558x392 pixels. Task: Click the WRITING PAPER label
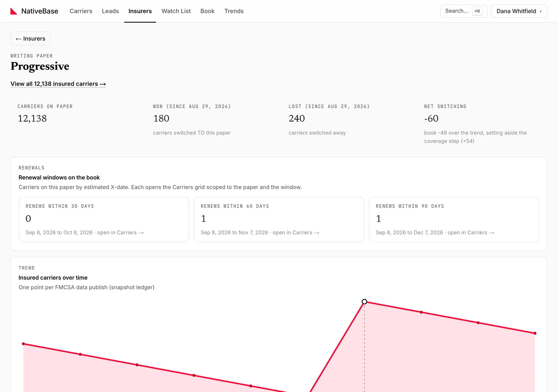pyautogui.click(x=32, y=56)
